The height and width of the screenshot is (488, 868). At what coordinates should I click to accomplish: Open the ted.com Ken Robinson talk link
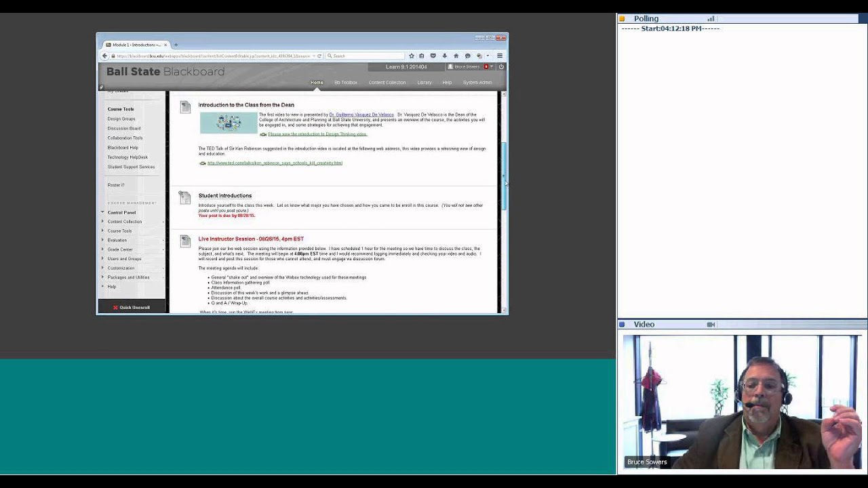(275, 163)
